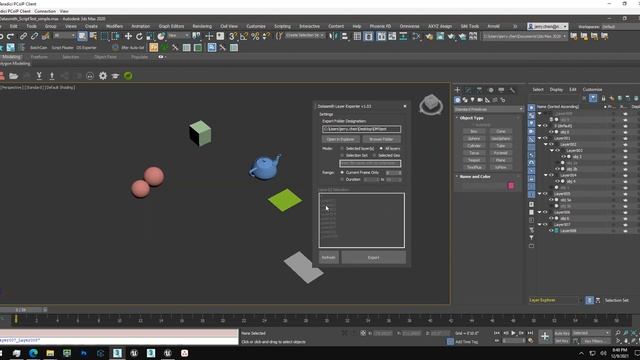Viewport: 640px width, 360px height.
Task: Click the open folder icon in the ribbon row
Action: pyautogui.click(x=13, y=76)
